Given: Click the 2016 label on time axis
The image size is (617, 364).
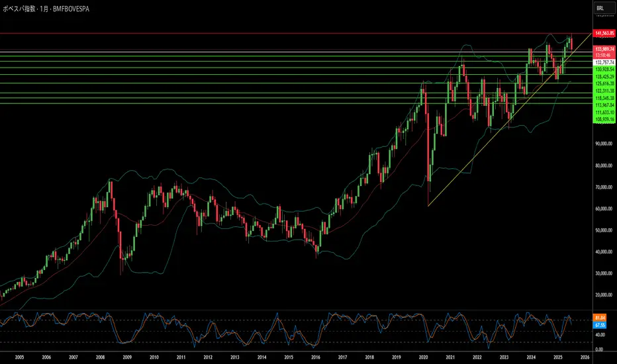Looking at the screenshot, I should pos(316,357).
